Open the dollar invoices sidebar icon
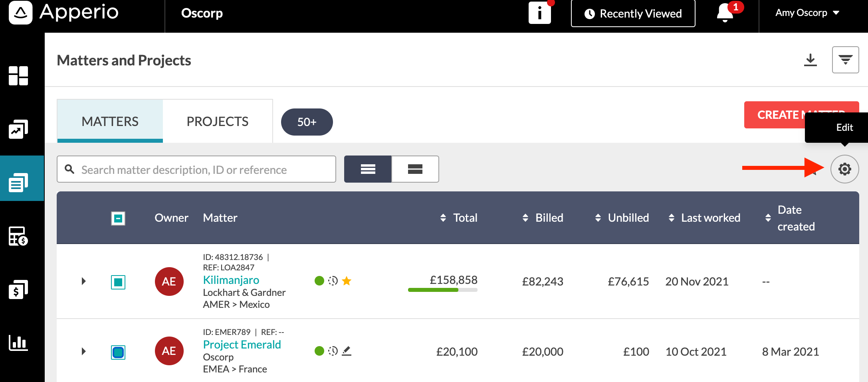The image size is (868, 382). coord(18,289)
